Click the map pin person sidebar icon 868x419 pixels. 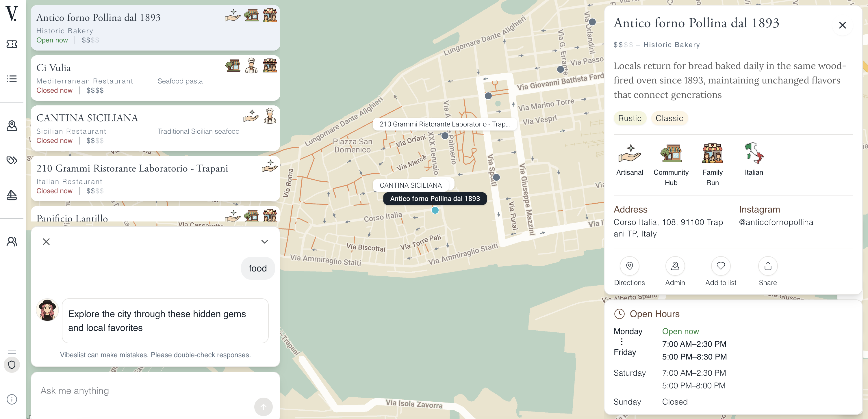point(12,126)
